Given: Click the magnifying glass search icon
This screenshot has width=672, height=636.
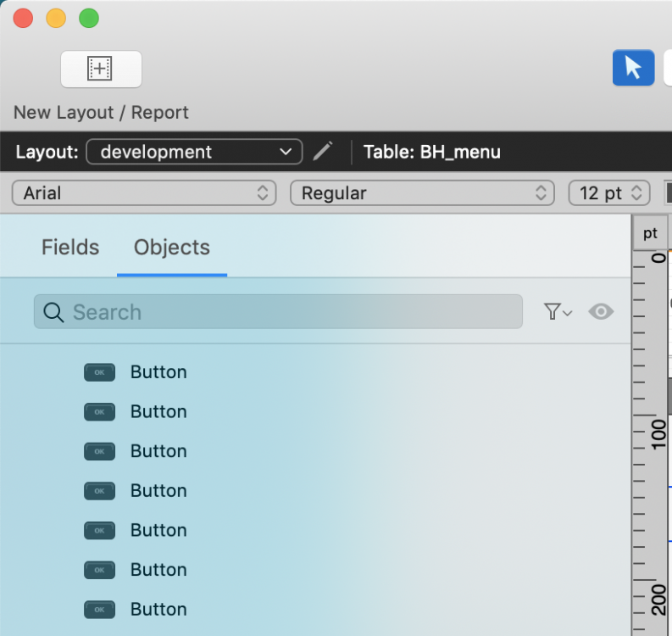Looking at the screenshot, I should click(53, 312).
